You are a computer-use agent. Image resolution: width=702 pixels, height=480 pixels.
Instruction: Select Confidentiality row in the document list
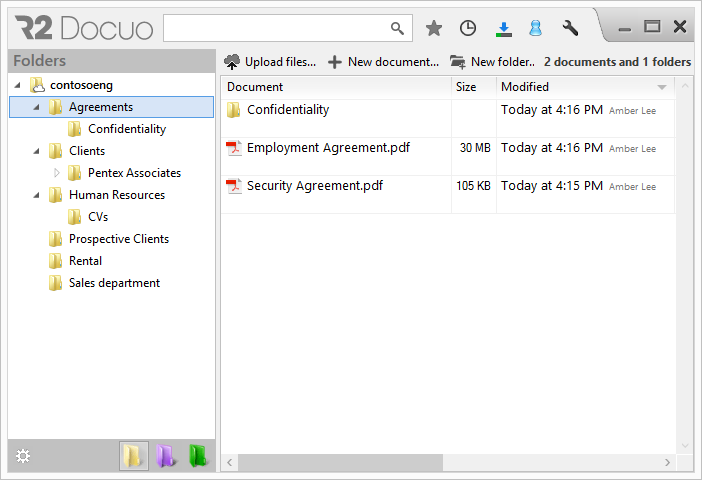(448, 118)
